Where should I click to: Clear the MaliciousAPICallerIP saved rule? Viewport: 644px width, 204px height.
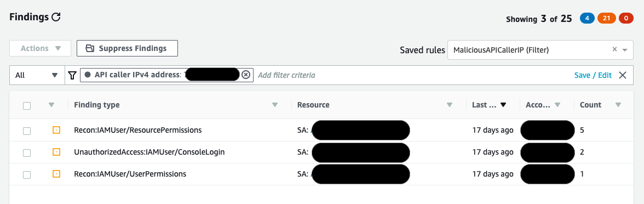click(x=614, y=49)
